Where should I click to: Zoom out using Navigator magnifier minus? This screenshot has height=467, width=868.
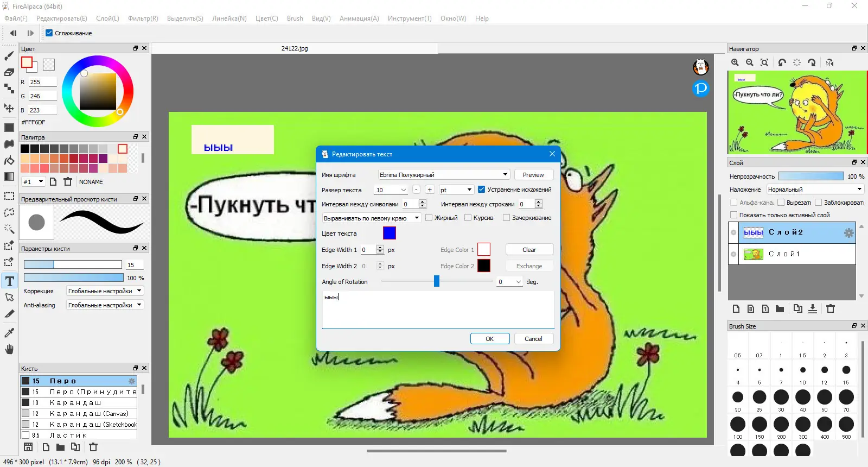tap(750, 62)
